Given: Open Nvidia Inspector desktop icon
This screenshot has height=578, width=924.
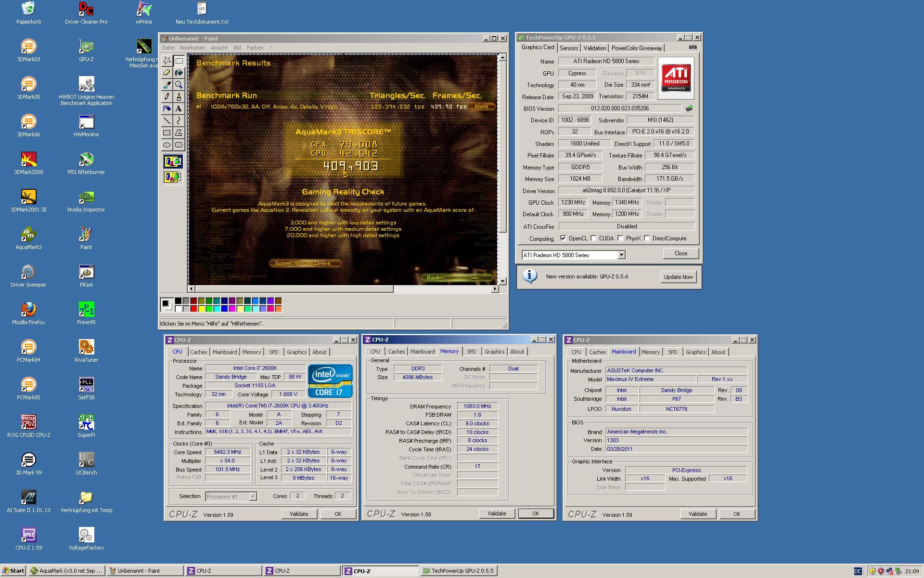Looking at the screenshot, I should click(86, 201).
